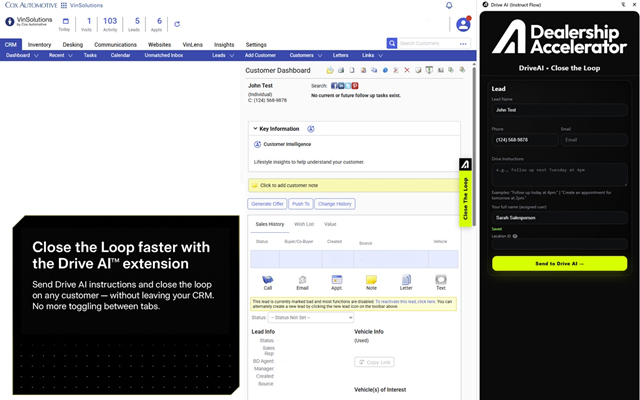
Task: Switch to the Desking tab
Action: pyautogui.click(x=73, y=44)
